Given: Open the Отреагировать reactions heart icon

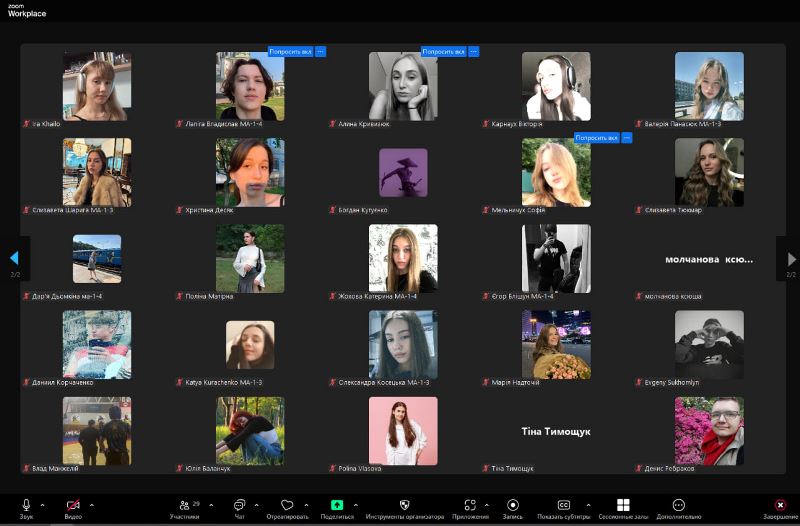Looking at the screenshot, I should pyautogui.click(x=287, y=505).
